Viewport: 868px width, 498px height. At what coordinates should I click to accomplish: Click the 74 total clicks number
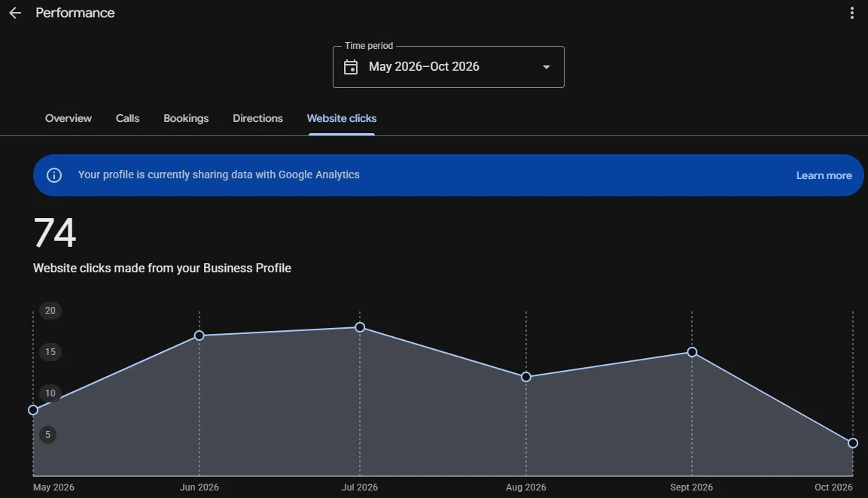click(55, 232)
